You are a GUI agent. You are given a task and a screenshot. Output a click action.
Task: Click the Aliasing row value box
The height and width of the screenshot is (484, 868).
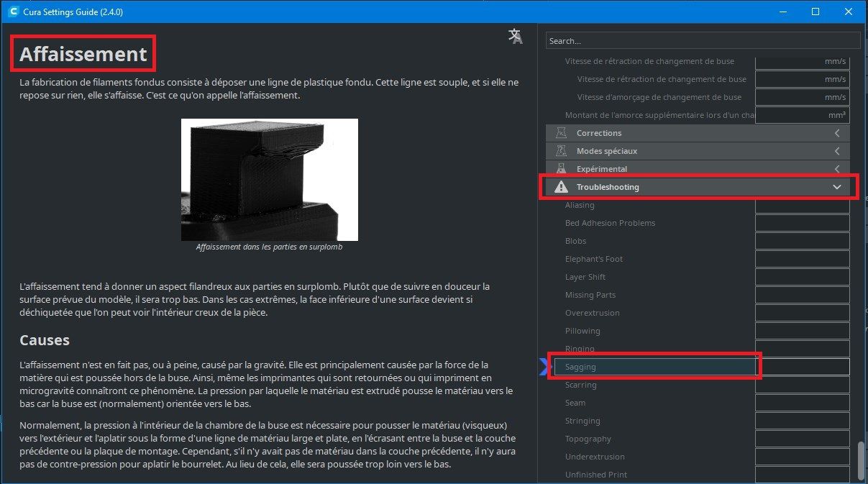pos(802,205)
